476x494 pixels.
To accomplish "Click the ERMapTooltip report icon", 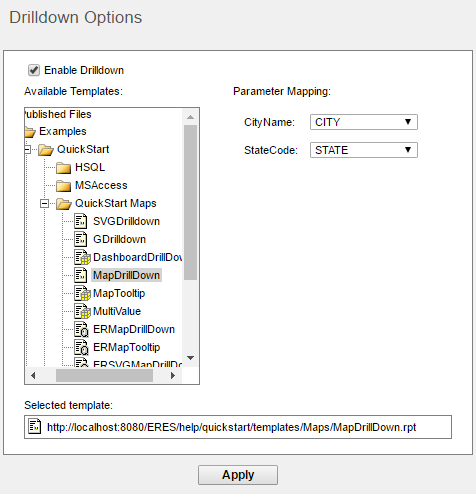I will point(81,347).
